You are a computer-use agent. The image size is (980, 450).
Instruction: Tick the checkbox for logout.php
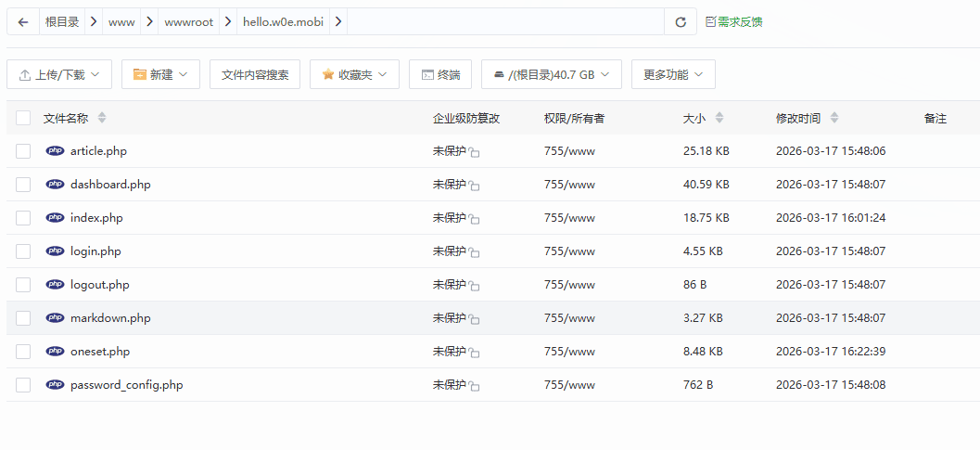pyautogui.click(x=23, y=284)
